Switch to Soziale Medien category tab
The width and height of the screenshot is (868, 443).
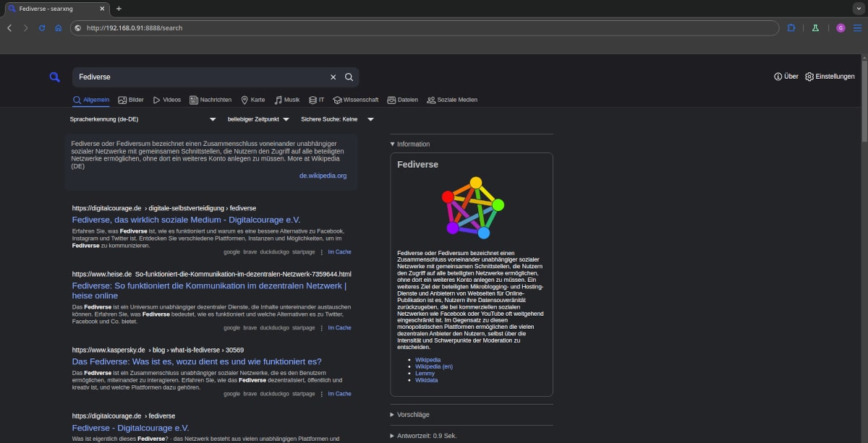452,100
